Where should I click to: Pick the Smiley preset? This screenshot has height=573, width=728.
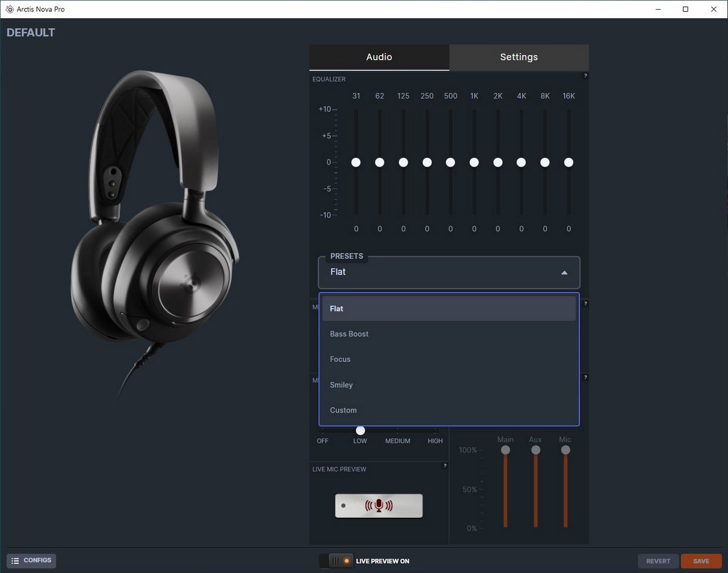point(449,385)
